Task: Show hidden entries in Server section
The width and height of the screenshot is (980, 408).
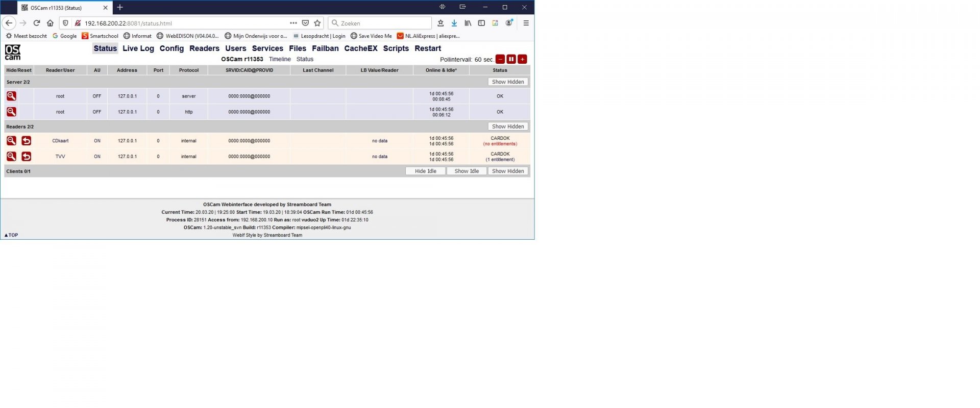Action: [508, 82]
